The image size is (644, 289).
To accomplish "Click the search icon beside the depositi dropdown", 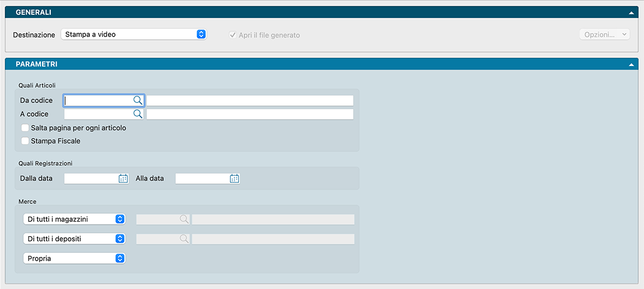I will tap(184, 239).
